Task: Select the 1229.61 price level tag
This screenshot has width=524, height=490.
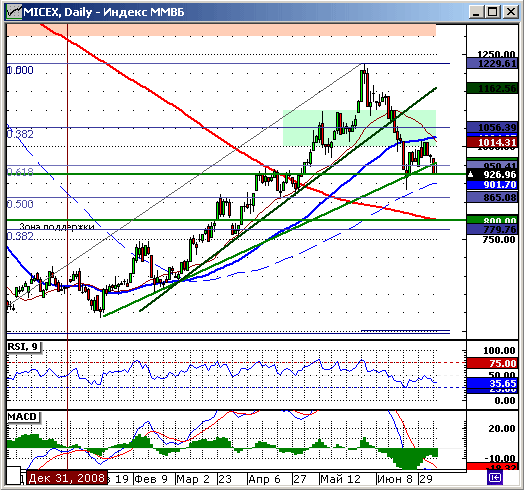Action: tap(492, 64)
